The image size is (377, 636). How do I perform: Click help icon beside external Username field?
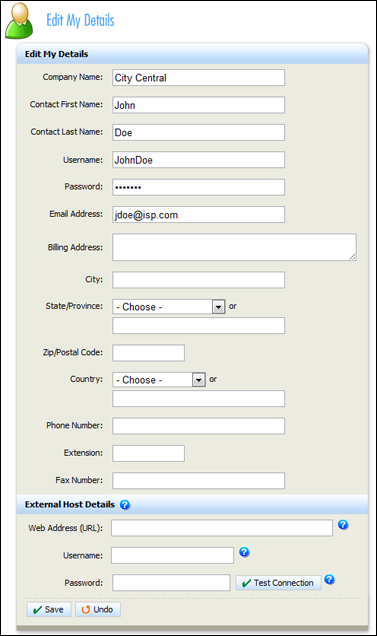(x=244, y=552)
